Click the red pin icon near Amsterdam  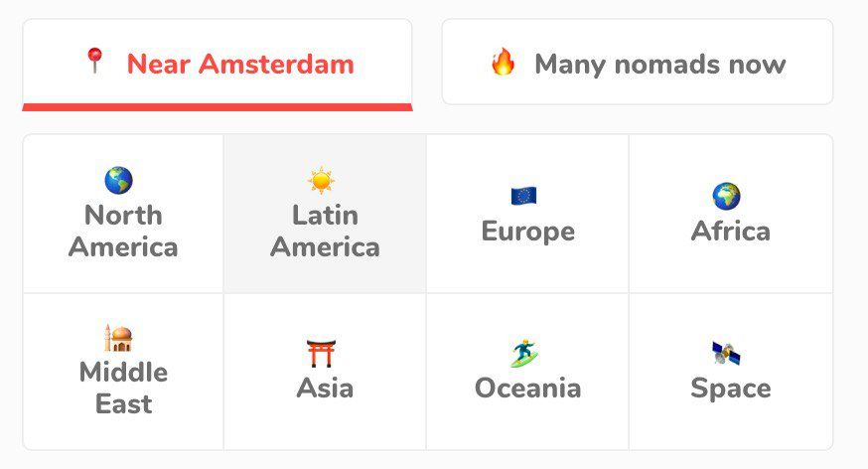tap(95, 62)
